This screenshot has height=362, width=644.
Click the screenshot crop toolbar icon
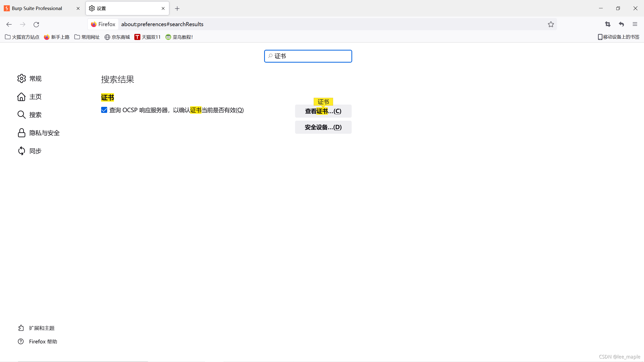[x=608, y=24]
